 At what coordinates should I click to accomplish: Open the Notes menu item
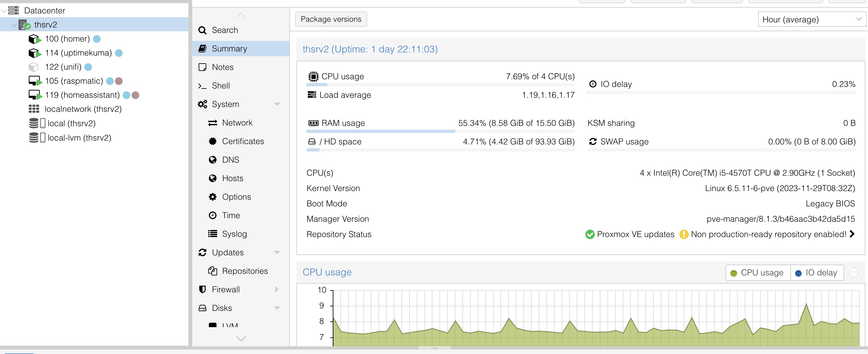point(222,67)
